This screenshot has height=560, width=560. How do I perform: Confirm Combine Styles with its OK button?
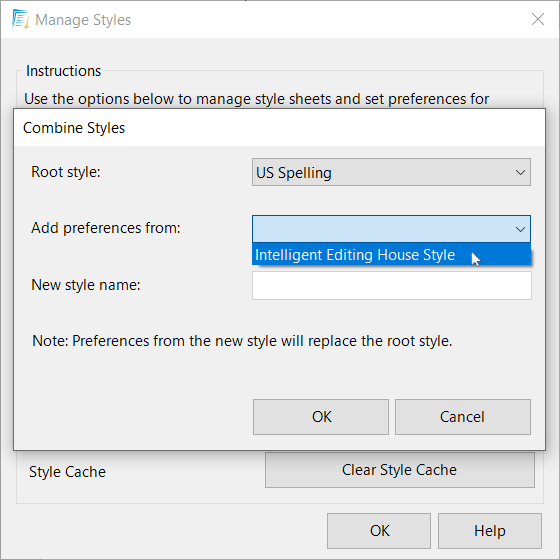(321, 417)
